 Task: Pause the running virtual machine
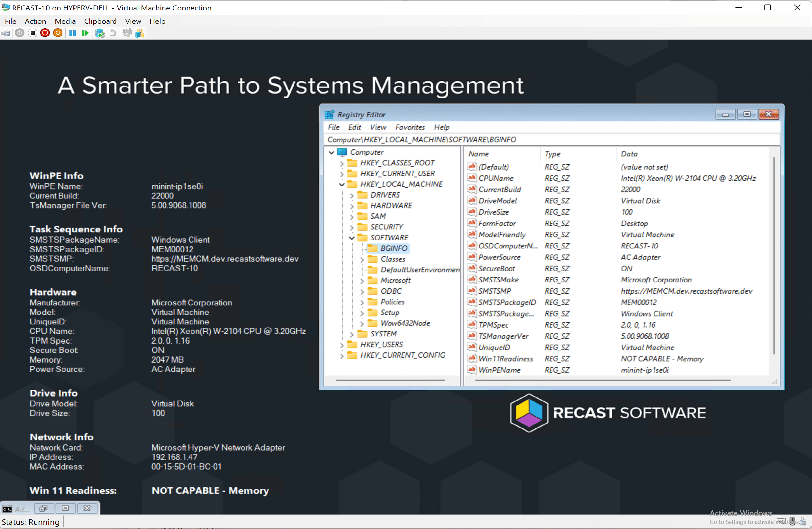coord(72,33)
